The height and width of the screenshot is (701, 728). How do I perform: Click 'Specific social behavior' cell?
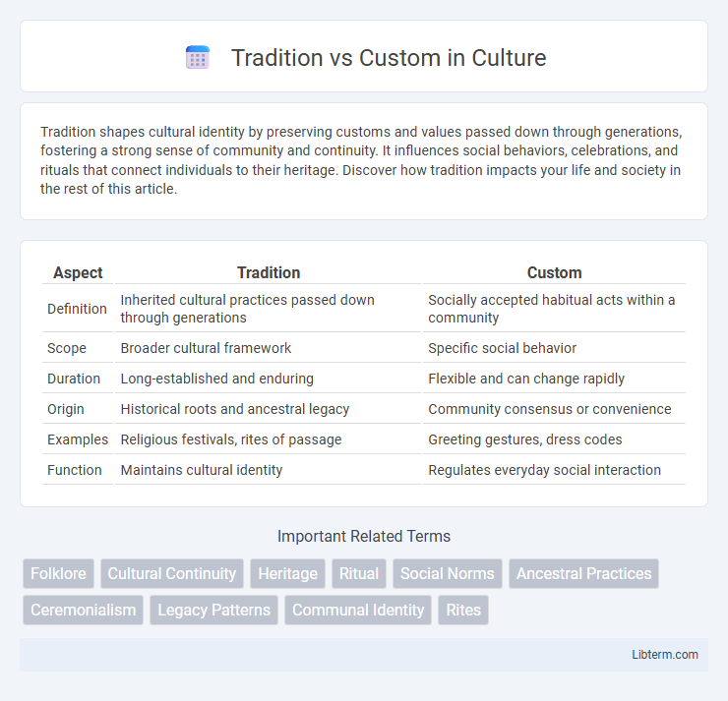[554, 348]
